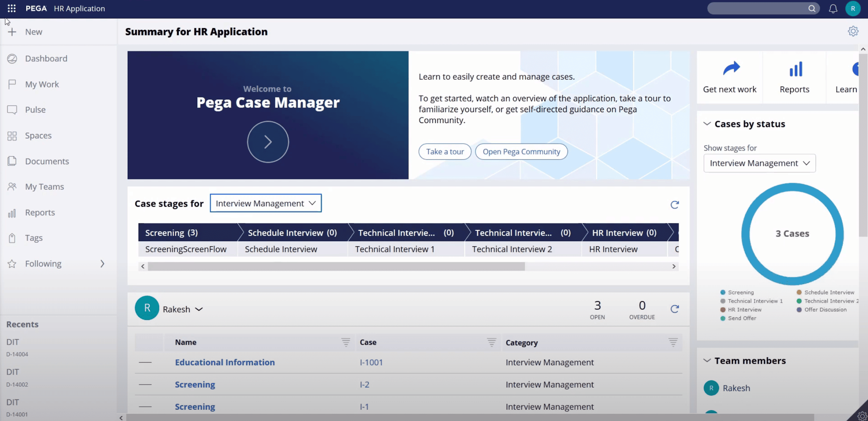Open Case stages for Interview Management dropdown

point(266,203)
